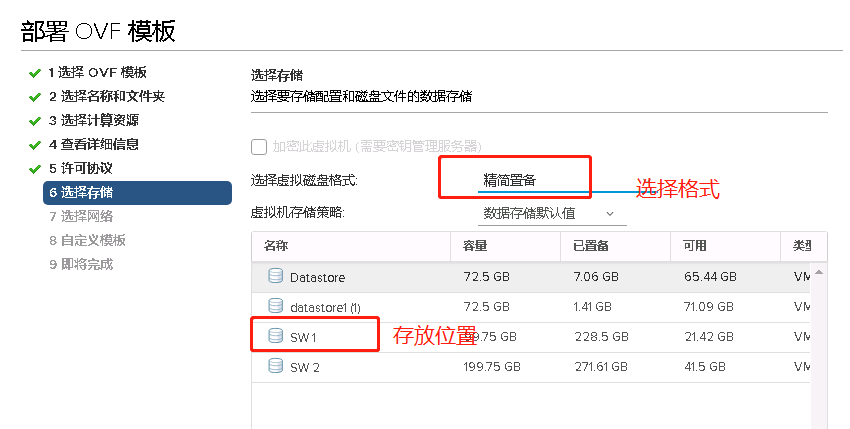Click green checkmark beside step 3 选择计算资源
Screen dimensions: 850x429
(35, 120)
